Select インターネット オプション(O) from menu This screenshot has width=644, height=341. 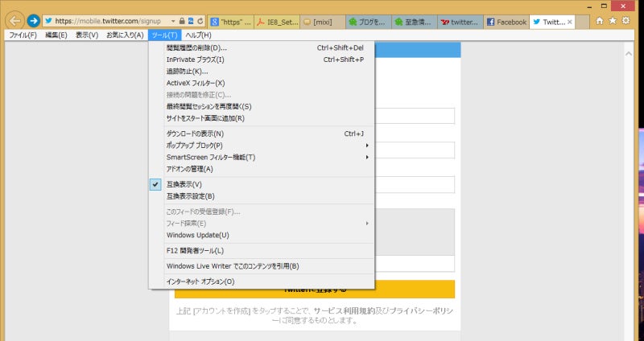(x=200, y=281)
